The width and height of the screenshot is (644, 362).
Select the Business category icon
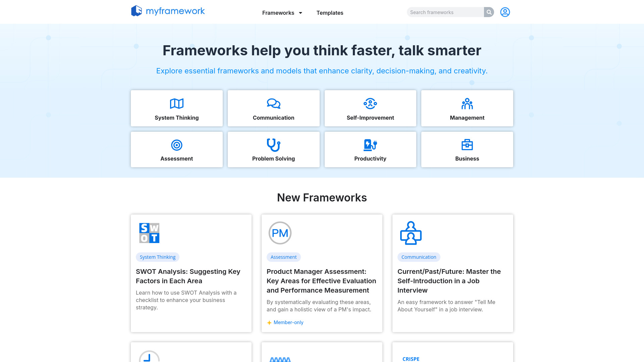467,144
